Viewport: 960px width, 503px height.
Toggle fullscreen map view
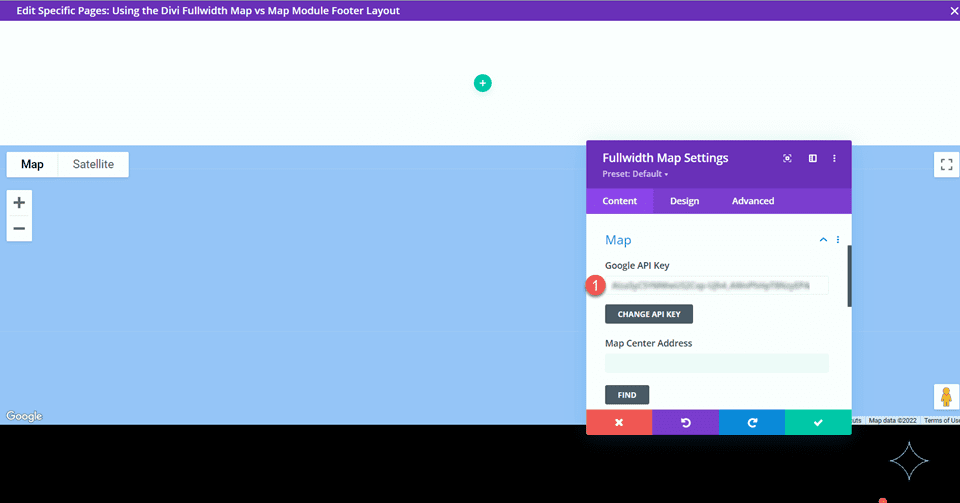(x=946, y=164)
